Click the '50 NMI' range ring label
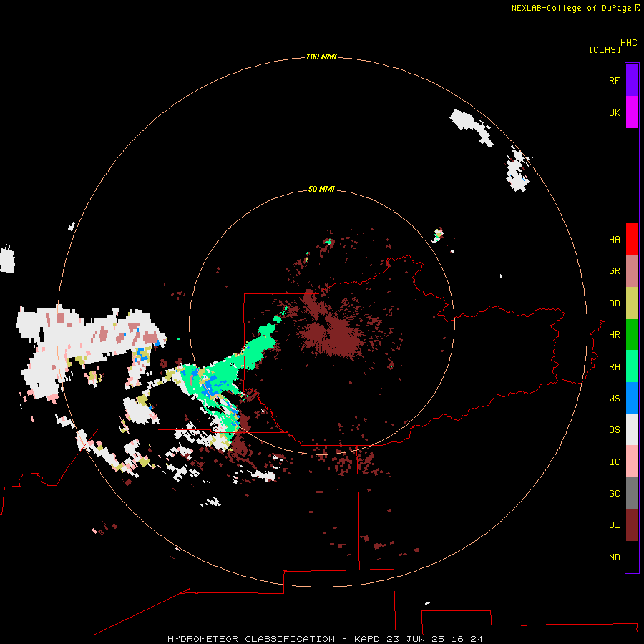Viewport: 644px width, 644px height. pyautogui.click(x=321, y=189)
